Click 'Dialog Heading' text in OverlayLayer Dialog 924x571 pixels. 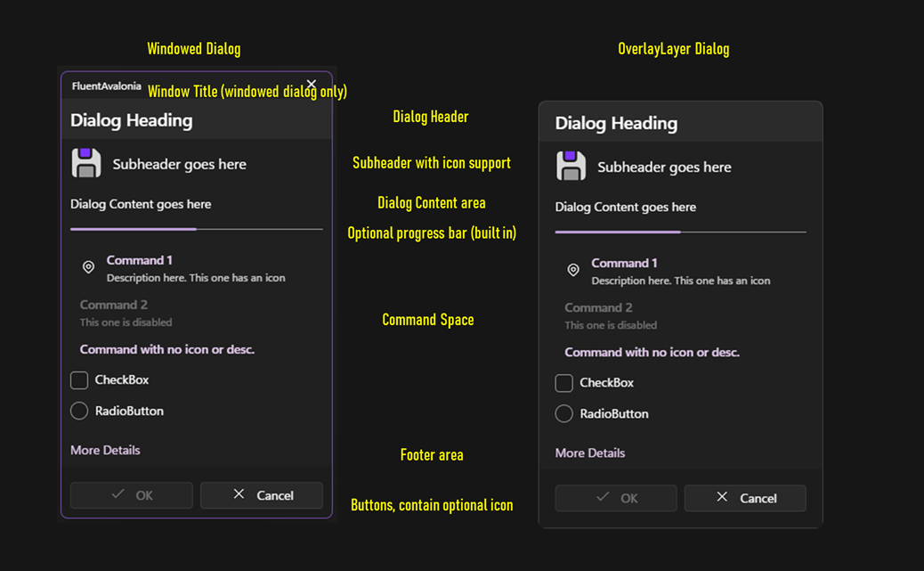pos(616,123)
